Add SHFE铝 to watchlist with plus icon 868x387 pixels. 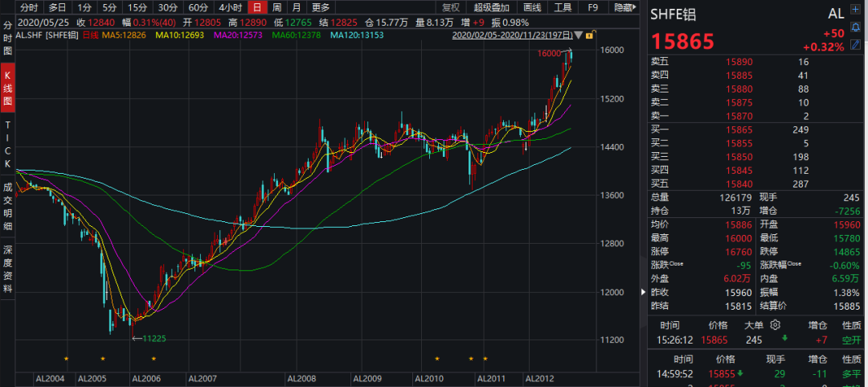click(856, 11)
